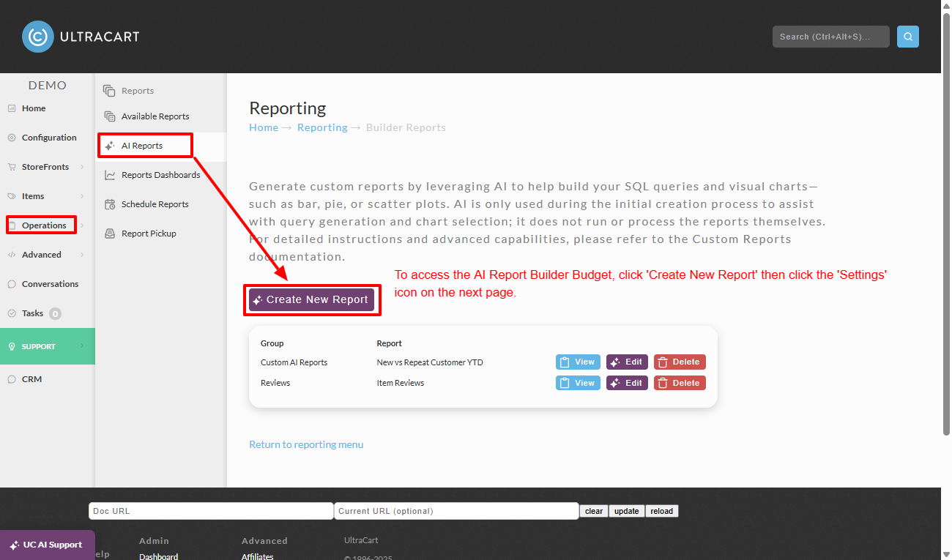This screenshot has height=560, width=952.
Task: Expand the Advanced submenu chevron
Action: click(x=82, y=255)
